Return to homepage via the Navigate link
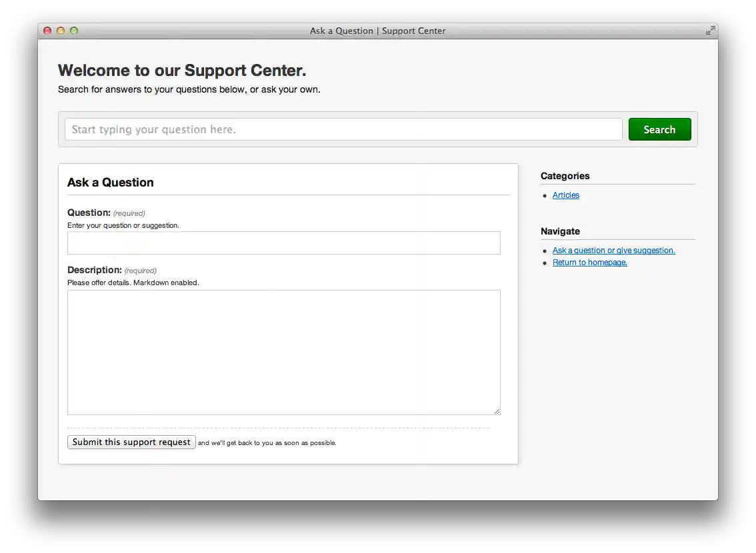Screen dimensions: 756x553 [x=589, y=263]
